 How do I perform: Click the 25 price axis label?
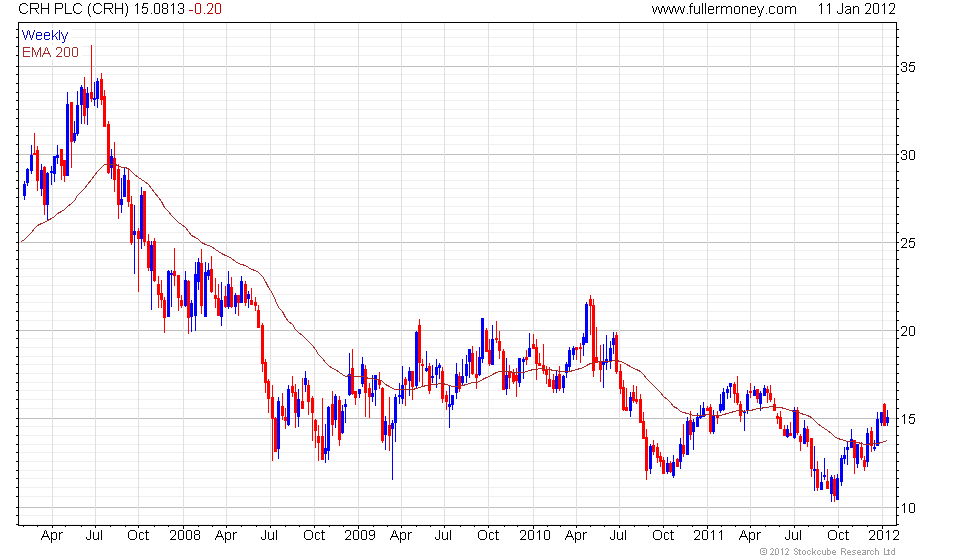(x=908, y=243)
